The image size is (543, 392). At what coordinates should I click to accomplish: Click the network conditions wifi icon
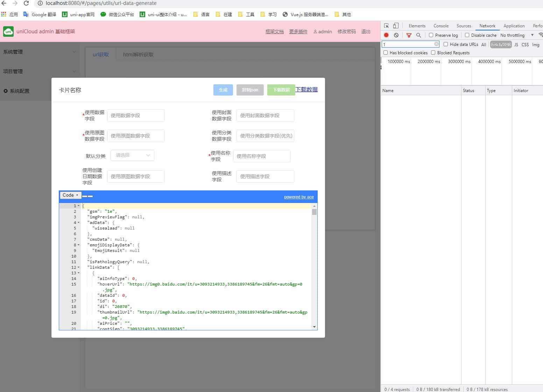541,35
